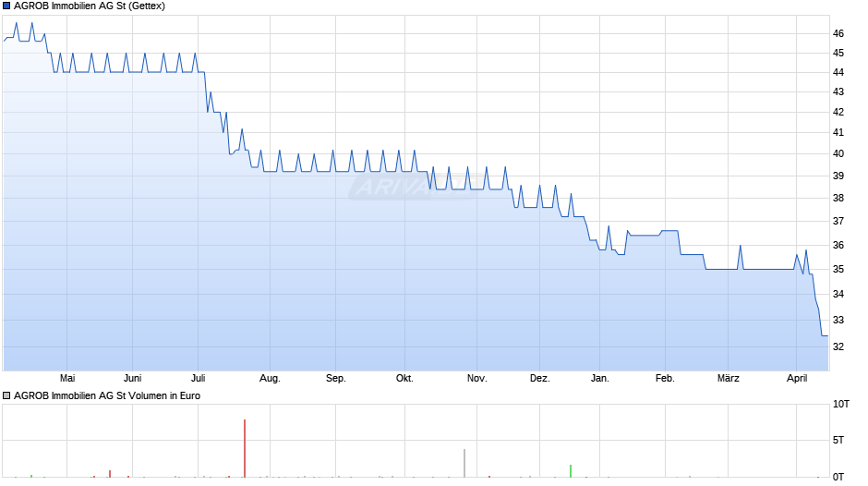This screenshot has height=486, width=868.
Task: Click the price axis value 39
Action: [838, 176]
